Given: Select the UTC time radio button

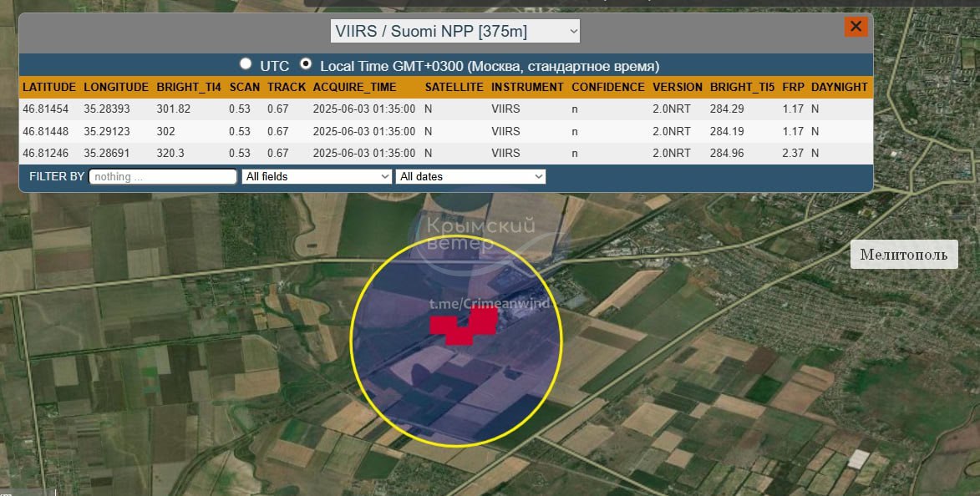Looking at the screenshot, I should click(246, 63).
